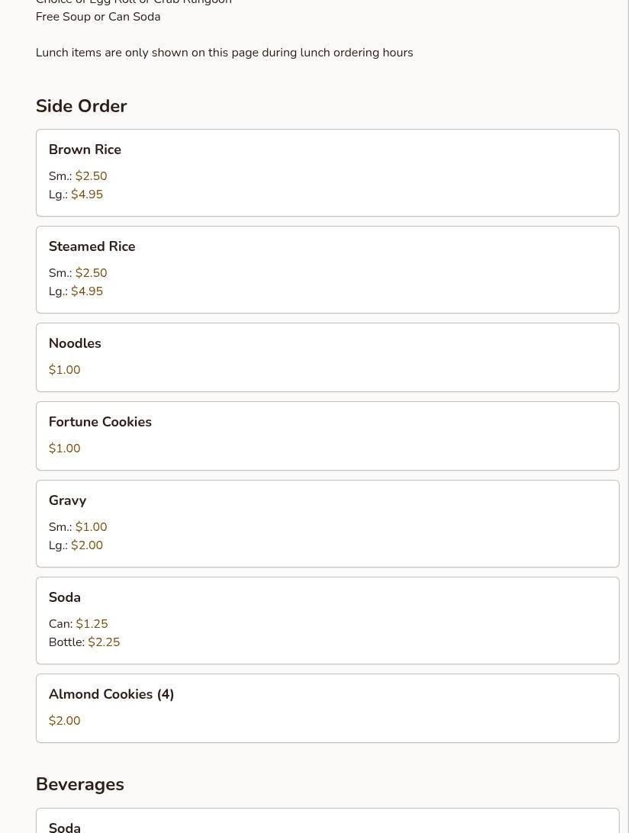Click the Noodles $1.00 price

(64, 370)
